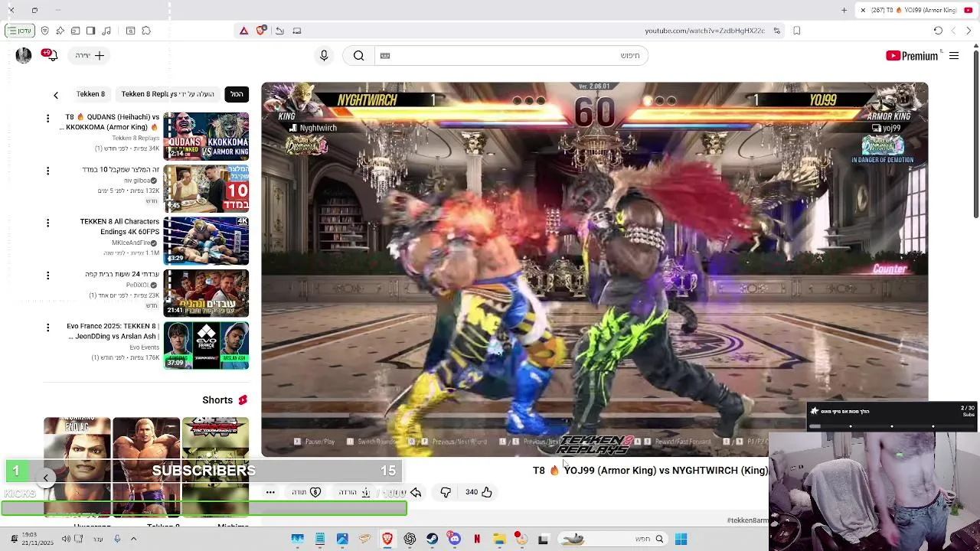Image resolution: width=980 pixels, height=551 pixels.
Task: Click the YouTube Premium logo
Action: 912,55
